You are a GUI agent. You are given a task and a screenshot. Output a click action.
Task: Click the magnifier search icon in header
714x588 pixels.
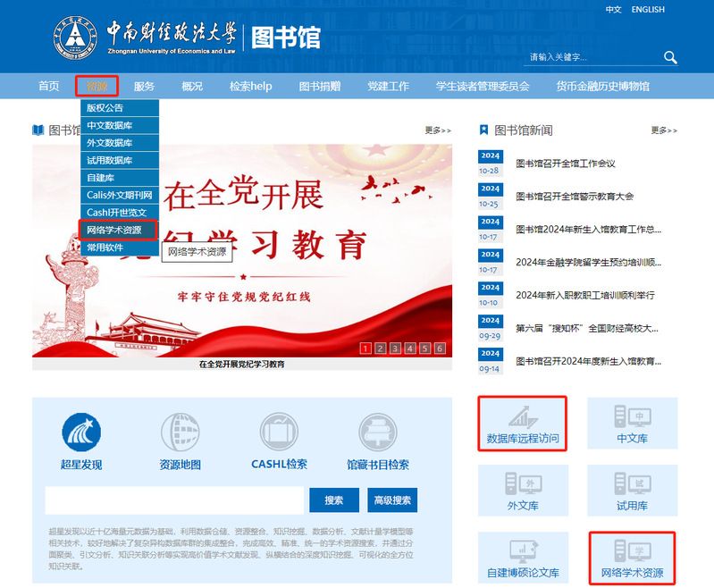click(670, 58)
